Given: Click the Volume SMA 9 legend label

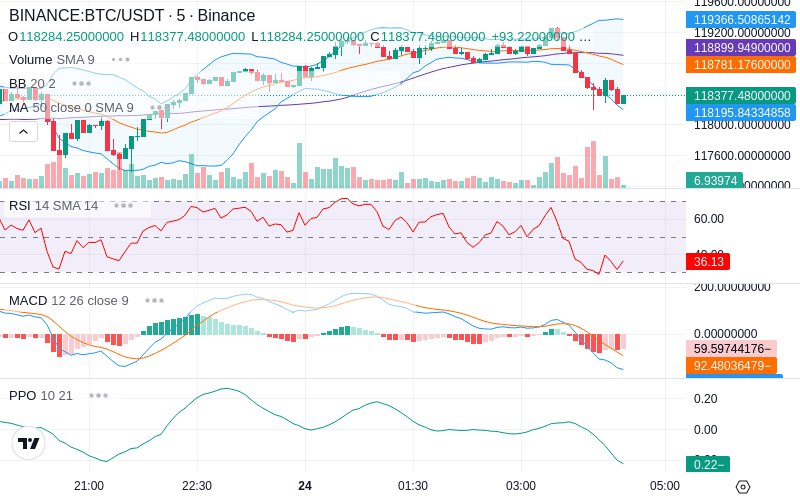Looking at the screenshot, I should [52, 60].
